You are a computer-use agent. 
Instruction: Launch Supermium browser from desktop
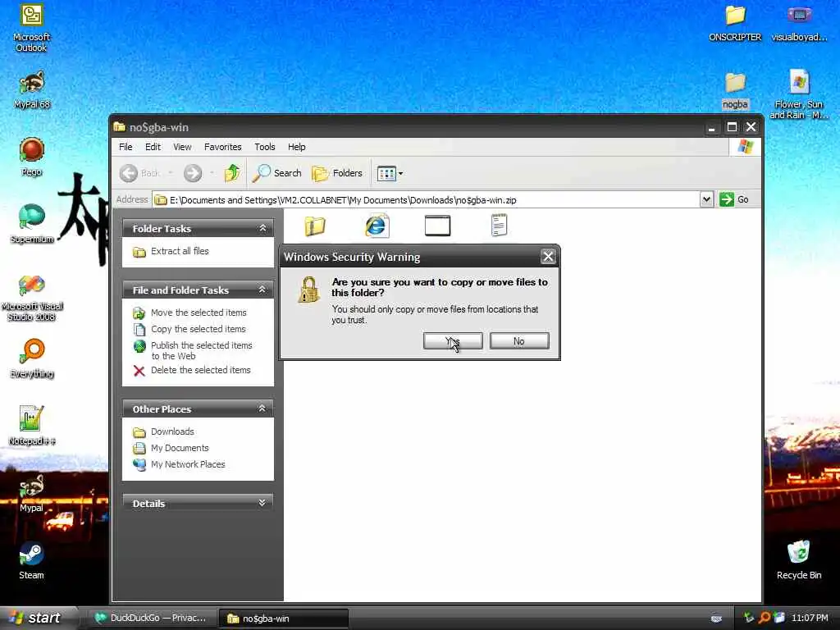coord(32,224)
